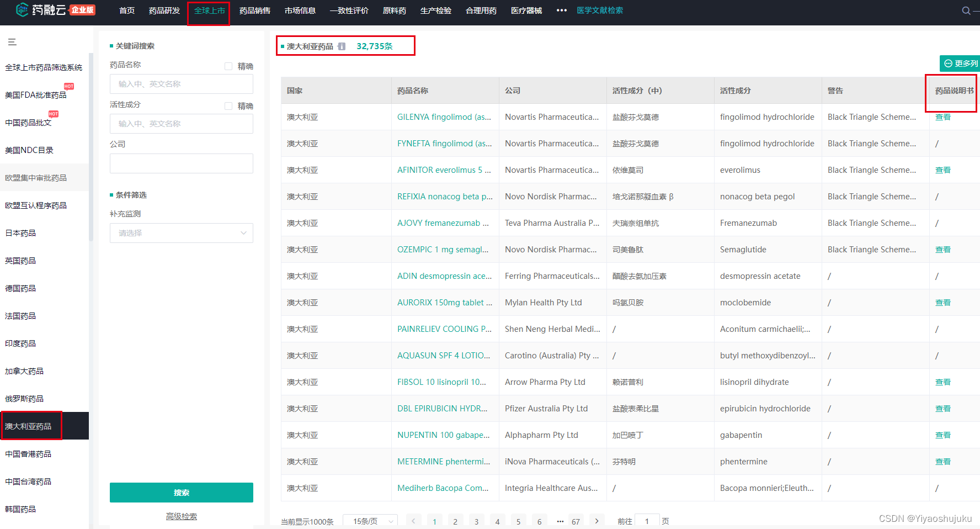Click the green 搜索 search button
The image size is (980, 529).
click(182, 493)
